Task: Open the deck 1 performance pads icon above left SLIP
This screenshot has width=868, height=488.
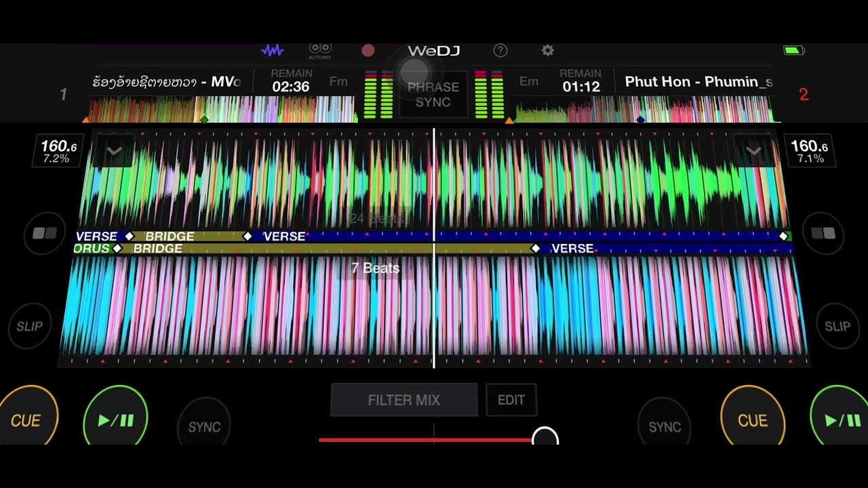Action: [45, 234]
